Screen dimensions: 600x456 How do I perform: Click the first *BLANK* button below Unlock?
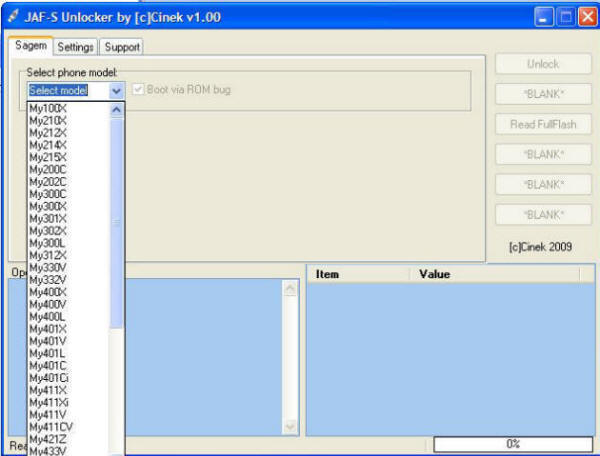point(543,94)
